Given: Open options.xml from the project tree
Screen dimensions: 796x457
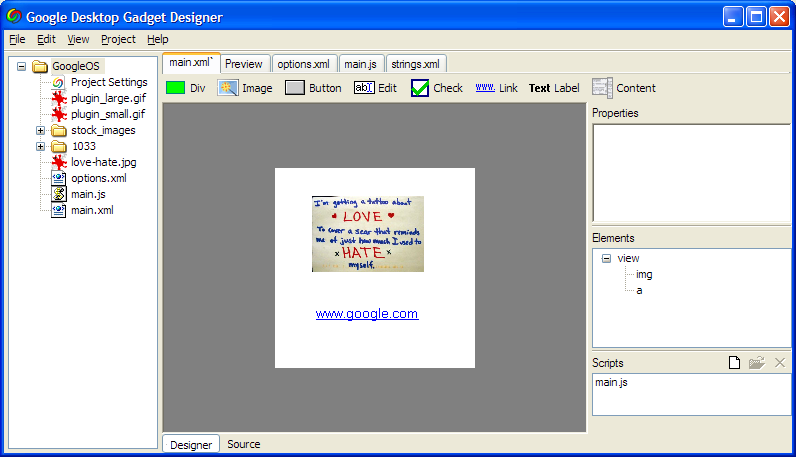Looking at the screenshot, I should pos(98,178).
